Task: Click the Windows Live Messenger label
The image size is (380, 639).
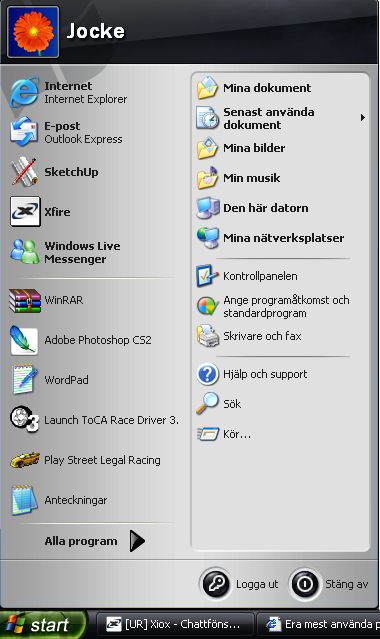Action: tap(82, 252)
